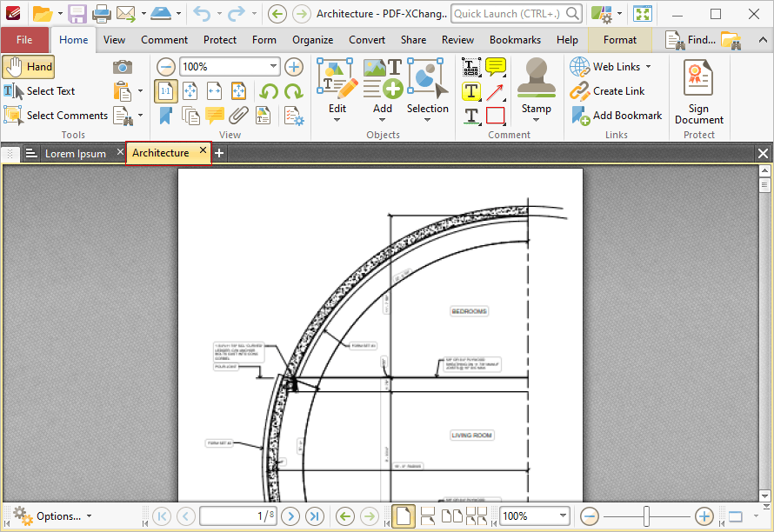Rotate view counter-clockwise with green arrow

click(269, 91)
